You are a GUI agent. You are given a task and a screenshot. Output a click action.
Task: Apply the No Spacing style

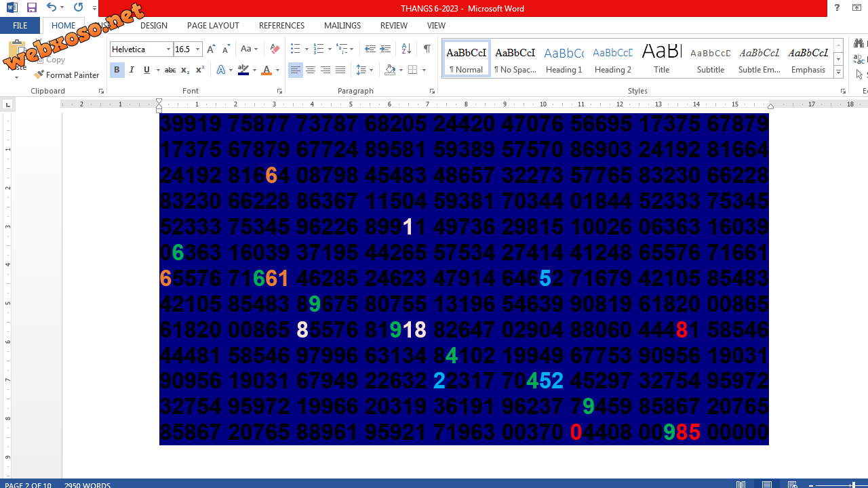[515, 58]
